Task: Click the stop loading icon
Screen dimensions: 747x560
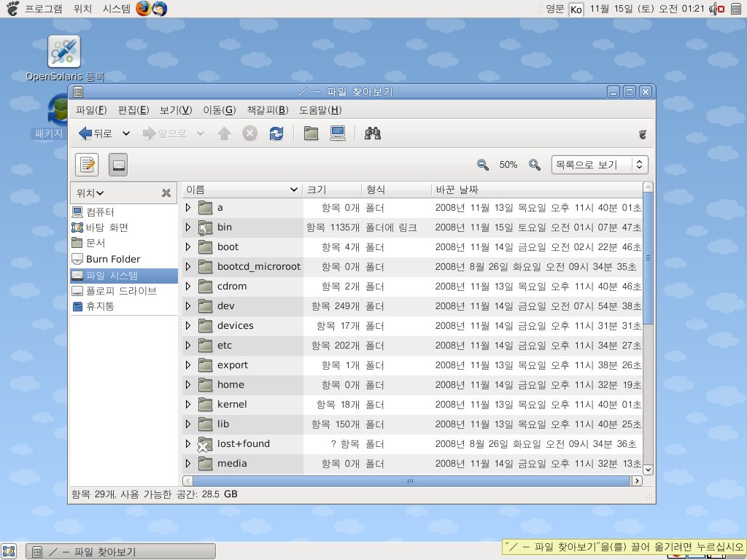Action: (x=249, y=133)
